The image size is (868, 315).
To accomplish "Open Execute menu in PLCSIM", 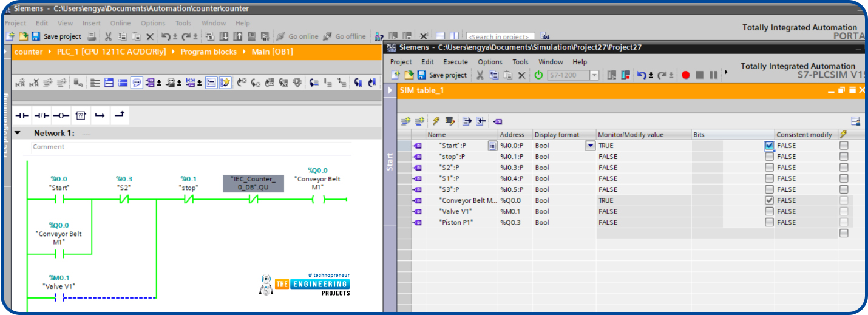I will coord(455,62).
